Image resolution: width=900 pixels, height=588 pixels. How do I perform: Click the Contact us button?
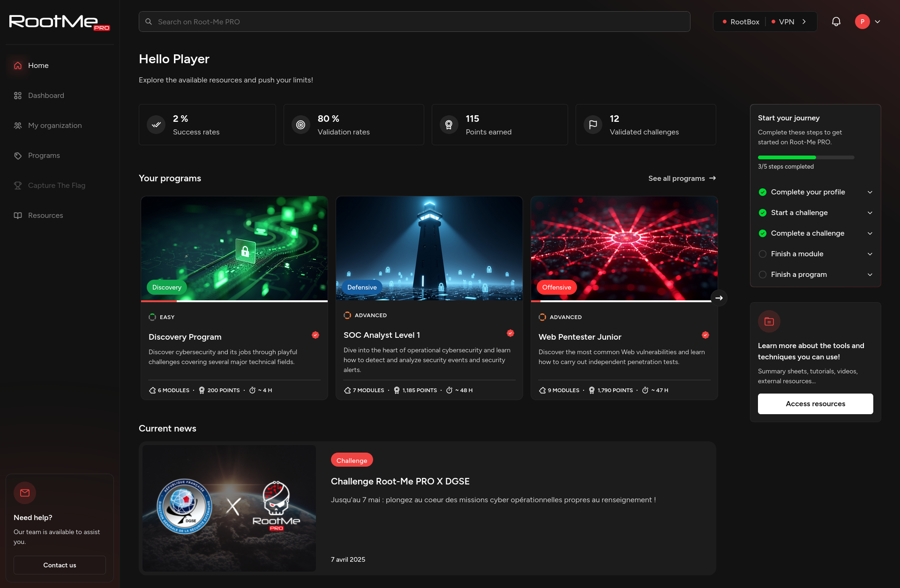(x=60, y=565)
